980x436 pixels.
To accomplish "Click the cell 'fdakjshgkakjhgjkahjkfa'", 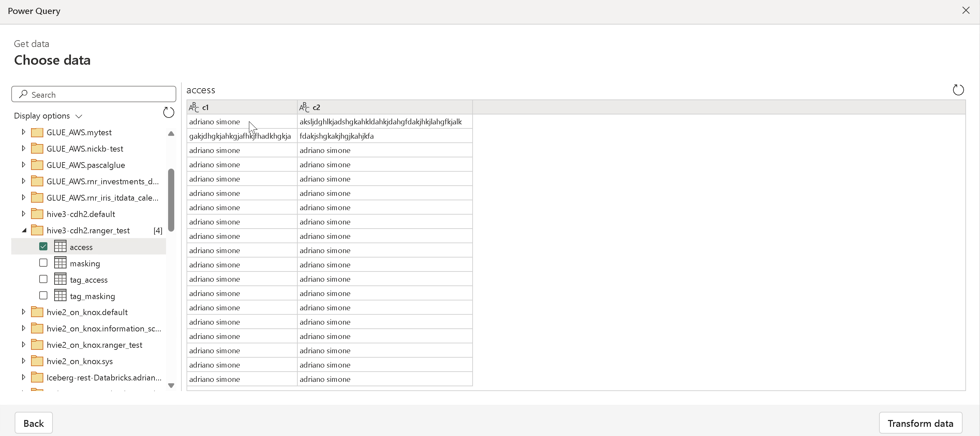I will [385, 136].
